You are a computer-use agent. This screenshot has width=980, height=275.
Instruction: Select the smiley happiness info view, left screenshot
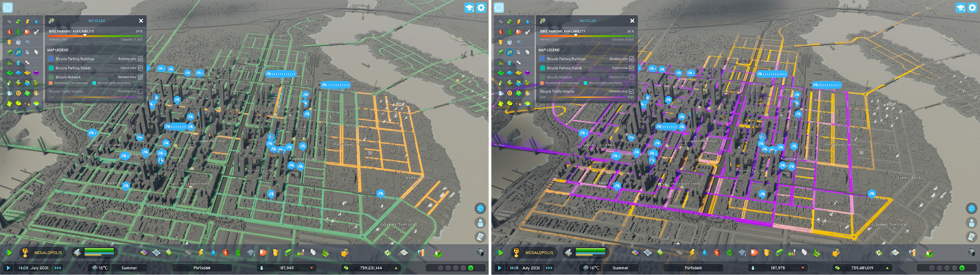point(18,93)
